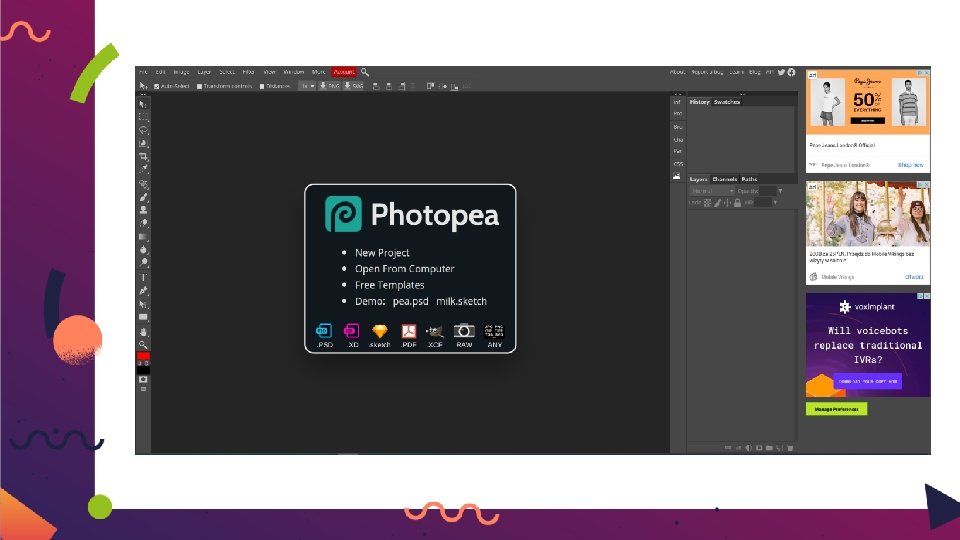The image size is (960, 540).
Task: Switch to the Swatches tab
Action: coord(727,102)
